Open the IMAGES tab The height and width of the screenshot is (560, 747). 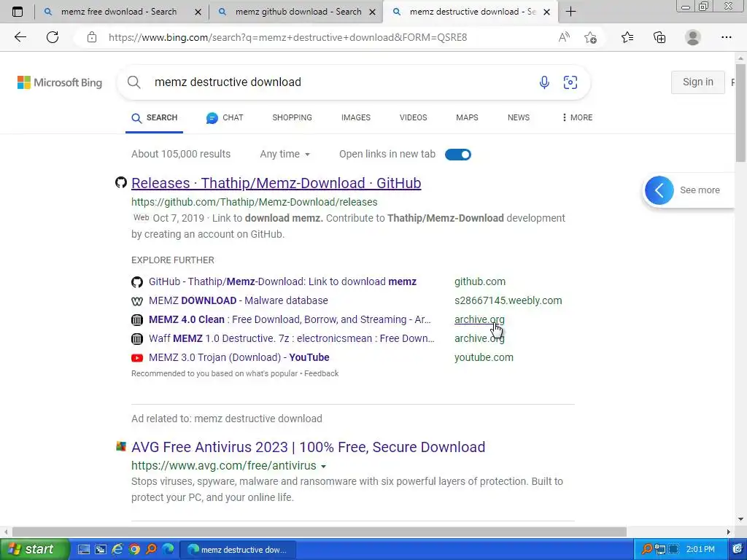[x=356, y=117]
